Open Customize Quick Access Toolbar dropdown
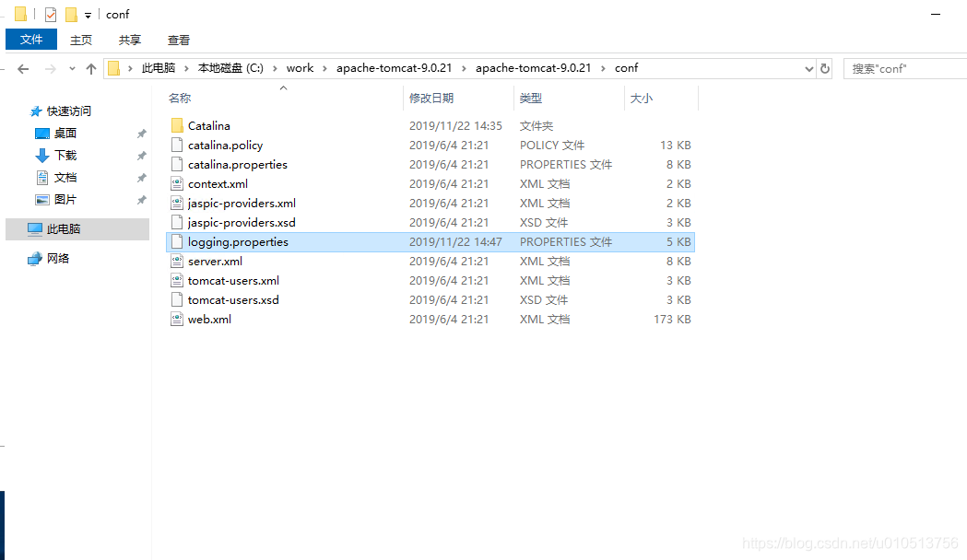The image size is (967, 560). click(88, 15)
